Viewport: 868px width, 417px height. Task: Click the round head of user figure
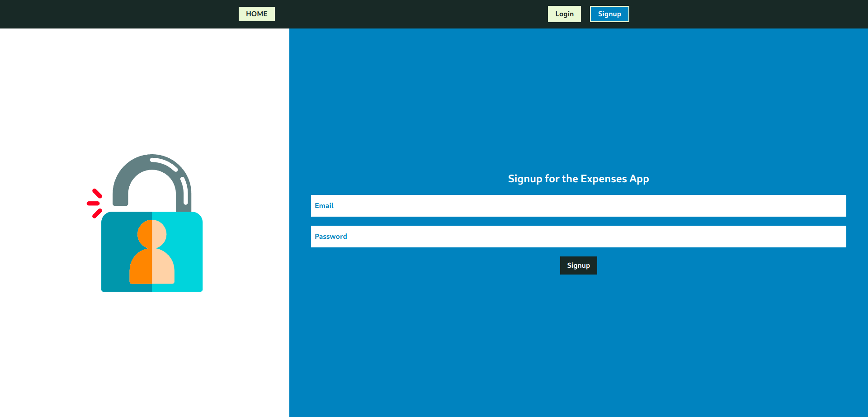(x=152, y=234)
